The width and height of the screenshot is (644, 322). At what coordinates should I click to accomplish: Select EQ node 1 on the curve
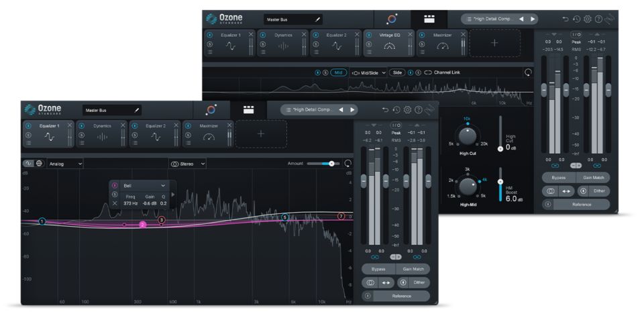[x=42, y=221]
